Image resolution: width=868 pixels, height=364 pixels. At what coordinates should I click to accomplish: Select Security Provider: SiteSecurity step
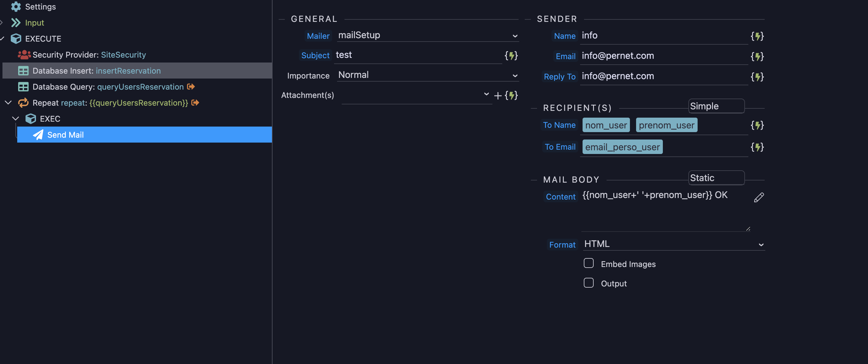click(x=89, y=55)
